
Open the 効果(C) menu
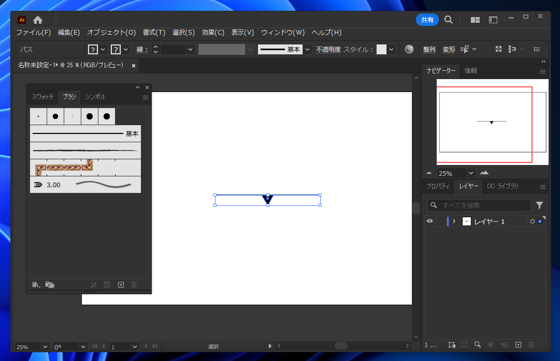tap(213, 32)
